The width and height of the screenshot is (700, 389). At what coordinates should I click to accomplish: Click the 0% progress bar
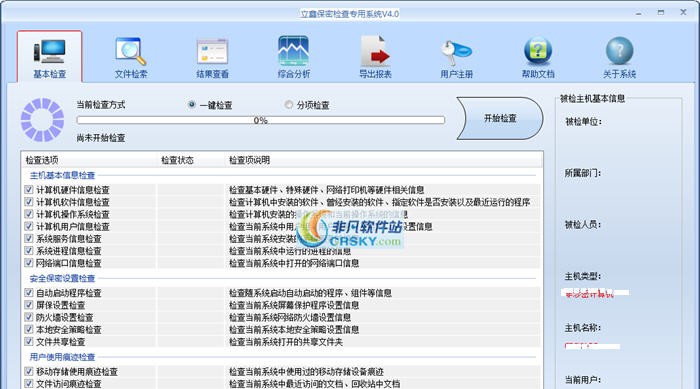pos(261,120)
